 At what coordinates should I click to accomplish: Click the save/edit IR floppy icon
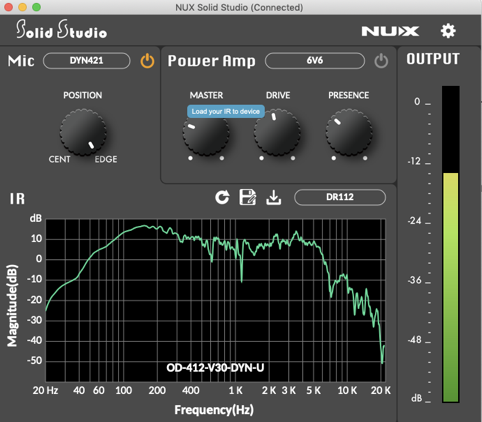coord(248,197)
